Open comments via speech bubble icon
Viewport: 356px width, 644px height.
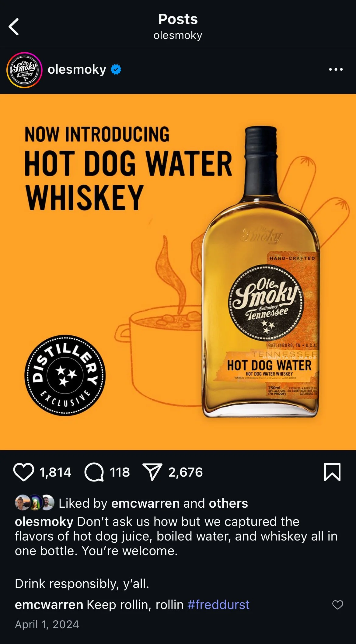(x=94, y=472)
